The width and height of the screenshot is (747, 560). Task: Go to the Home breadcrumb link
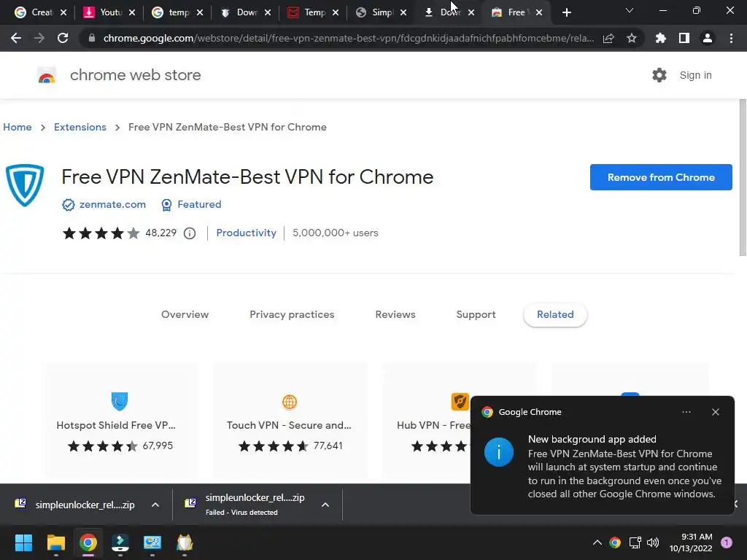click(18, 127)
